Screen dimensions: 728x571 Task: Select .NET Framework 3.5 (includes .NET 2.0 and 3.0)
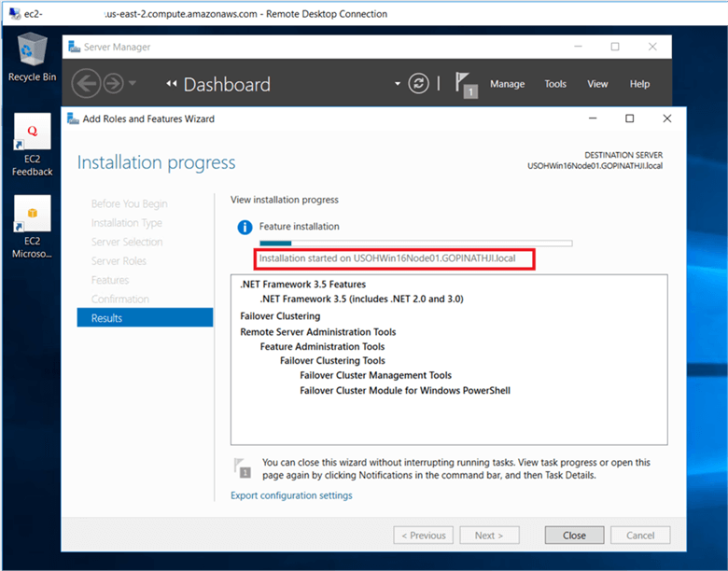(362, 299)
